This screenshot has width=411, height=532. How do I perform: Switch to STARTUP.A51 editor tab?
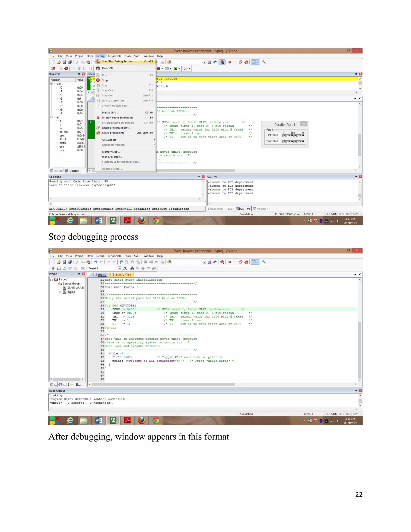point(121,274)
